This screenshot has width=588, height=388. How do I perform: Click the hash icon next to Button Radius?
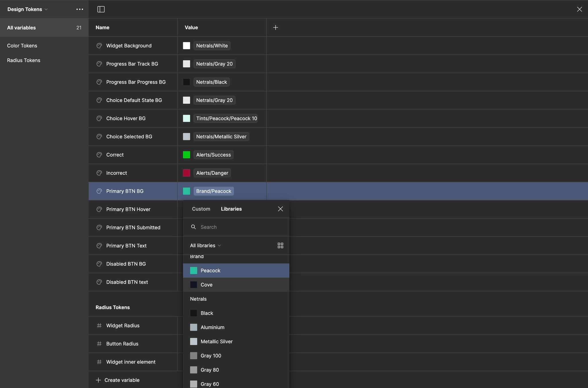click(x=99, y=344)
